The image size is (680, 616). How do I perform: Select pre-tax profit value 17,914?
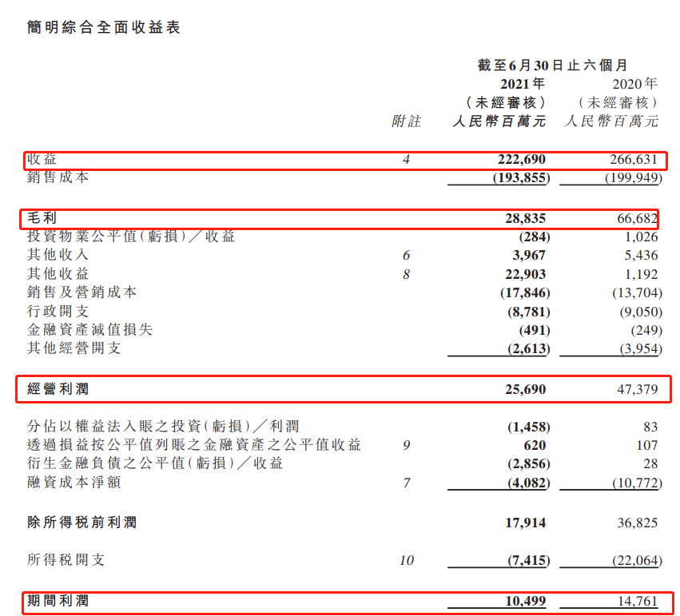pos(525,523)
